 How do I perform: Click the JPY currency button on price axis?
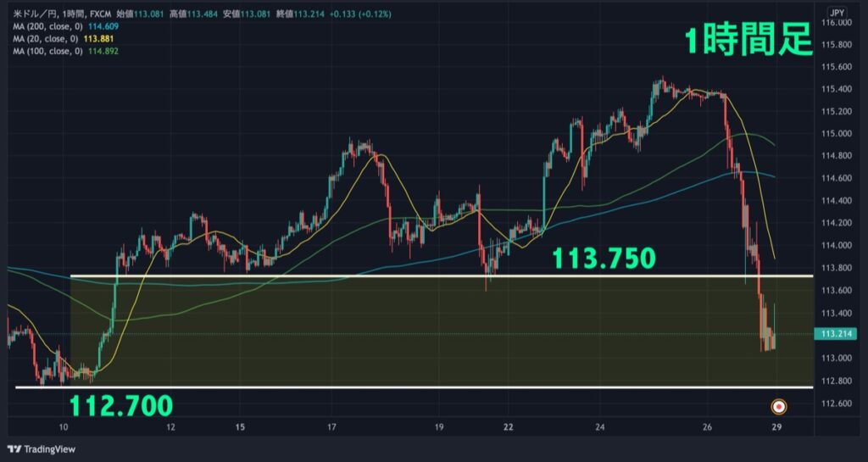(835, 12)
